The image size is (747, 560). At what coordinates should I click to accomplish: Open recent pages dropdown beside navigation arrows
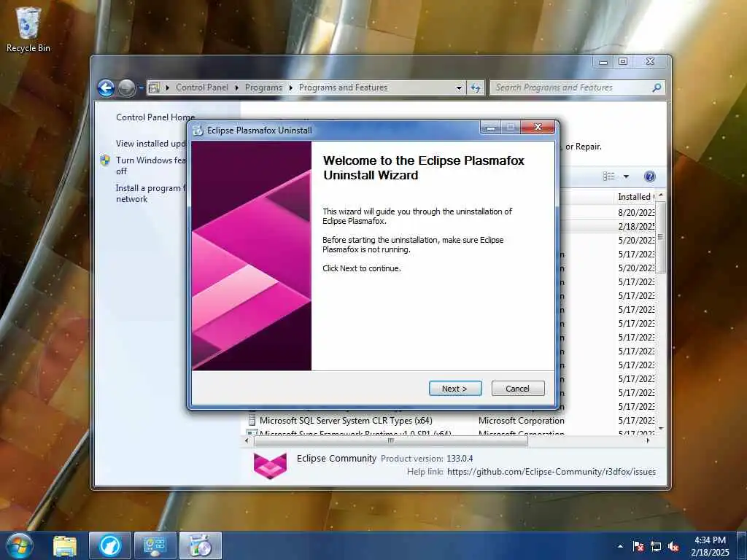point(141,88)
